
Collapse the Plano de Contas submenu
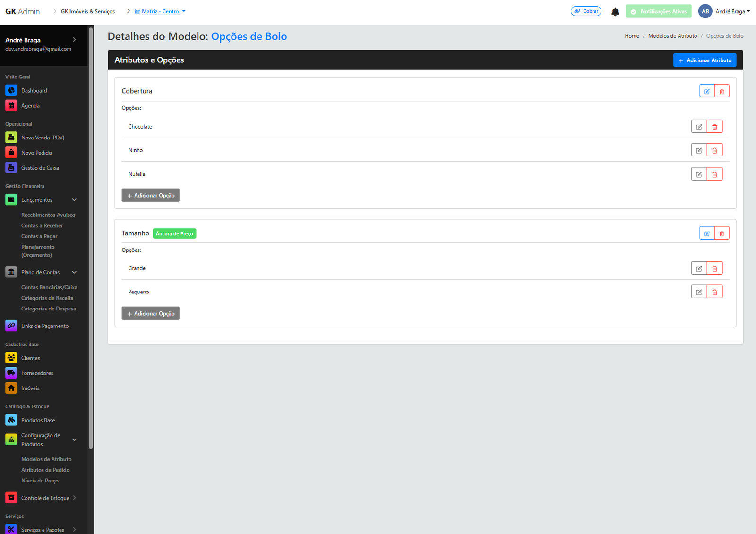coord(74,272)
